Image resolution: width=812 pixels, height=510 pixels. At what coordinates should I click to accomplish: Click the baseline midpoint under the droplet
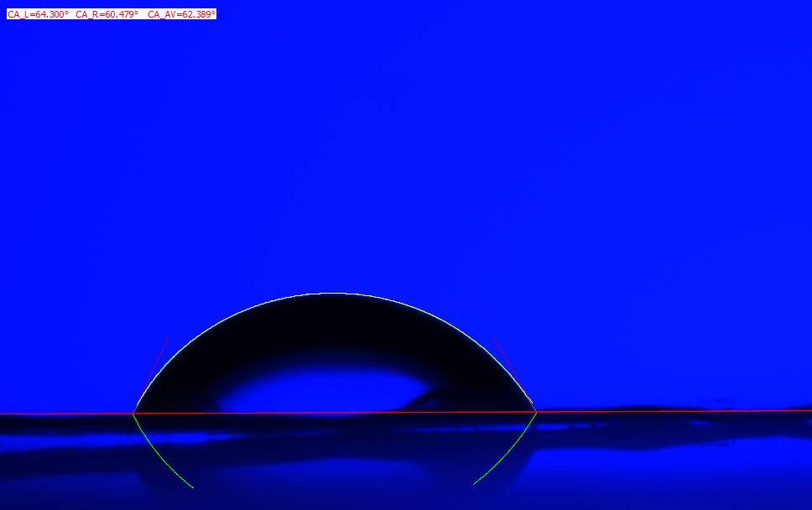335,412
